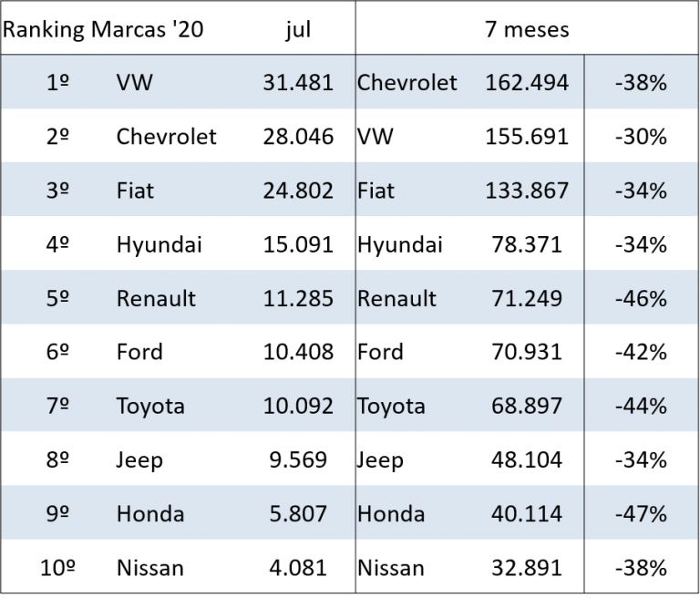Viewport: 700px width, 598px height.
Task: Select the Chevrolet cell
Action: pos(407,83)
